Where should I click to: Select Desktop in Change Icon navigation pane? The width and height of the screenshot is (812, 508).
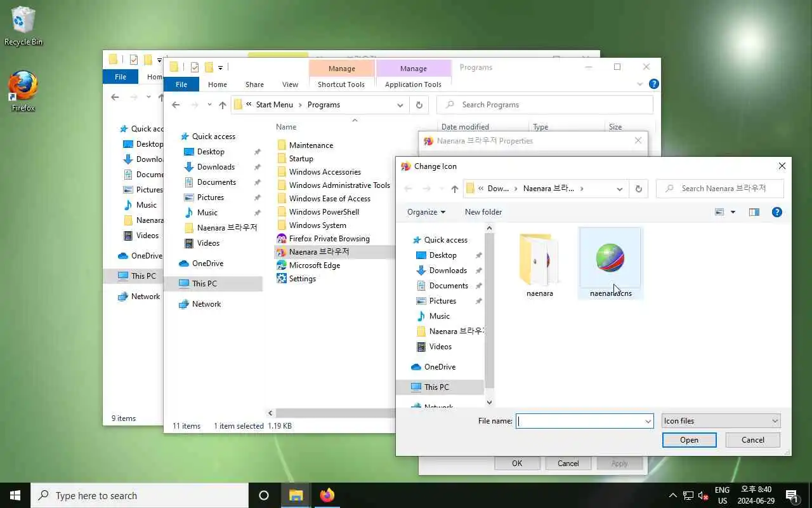(443, 255)
